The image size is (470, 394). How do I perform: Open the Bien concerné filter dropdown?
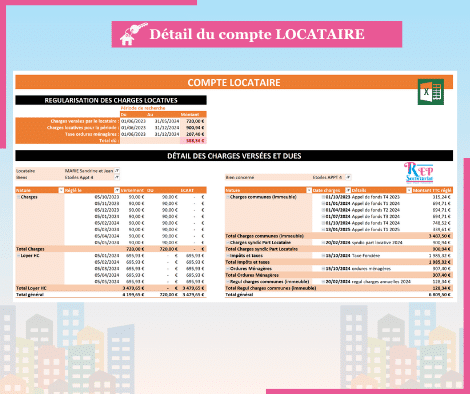348,177
